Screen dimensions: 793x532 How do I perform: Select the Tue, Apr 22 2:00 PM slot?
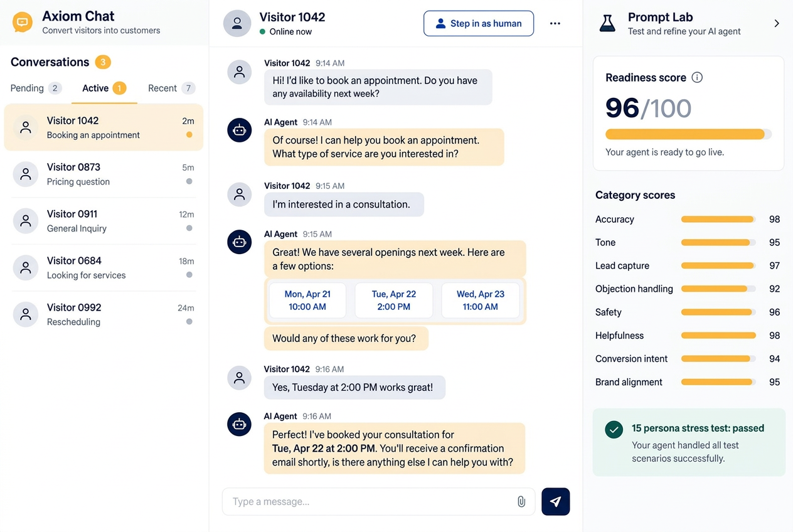pos(394,301)
